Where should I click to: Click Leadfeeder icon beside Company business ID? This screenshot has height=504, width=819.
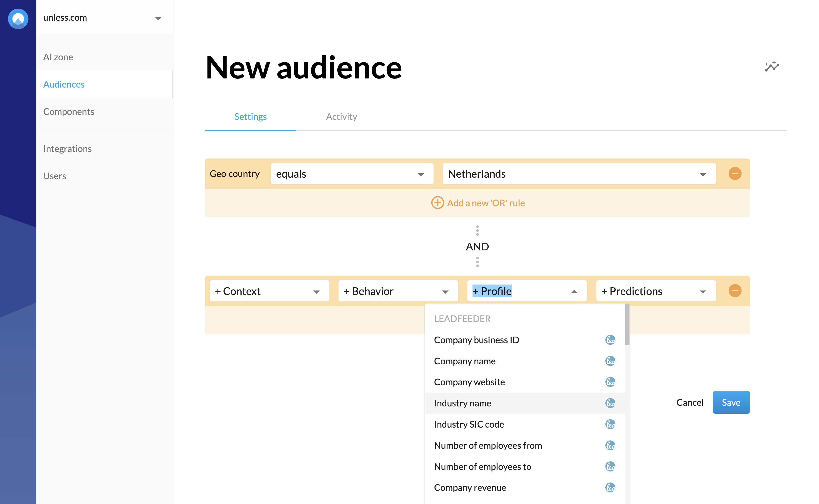pos(610,340)
